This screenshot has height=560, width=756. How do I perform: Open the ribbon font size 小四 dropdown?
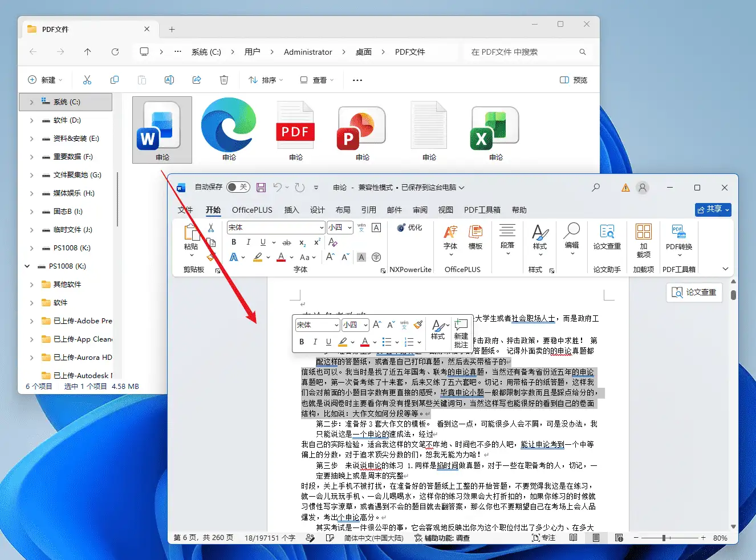[349, 228]
